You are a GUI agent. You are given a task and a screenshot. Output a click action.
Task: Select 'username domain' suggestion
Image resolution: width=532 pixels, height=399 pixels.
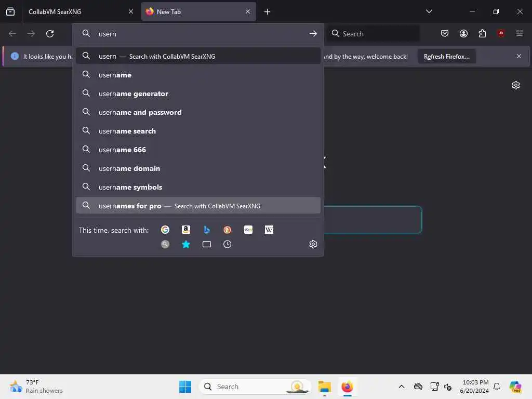pyautogui.click(x=198, y=168)
